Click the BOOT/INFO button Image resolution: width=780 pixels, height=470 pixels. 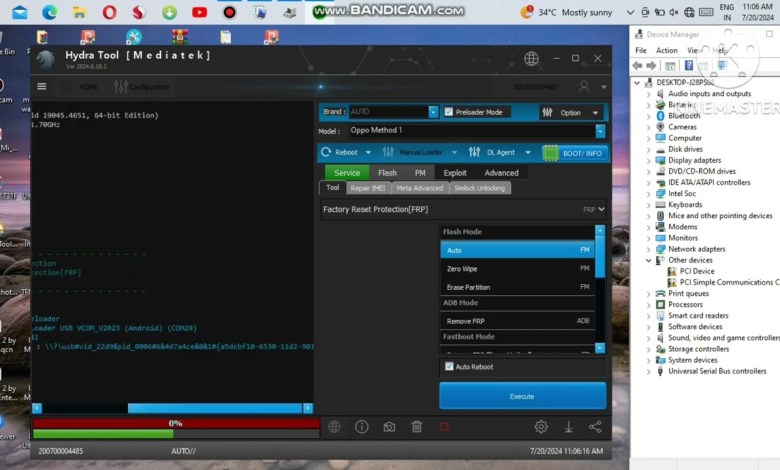(x=575, y=153)
